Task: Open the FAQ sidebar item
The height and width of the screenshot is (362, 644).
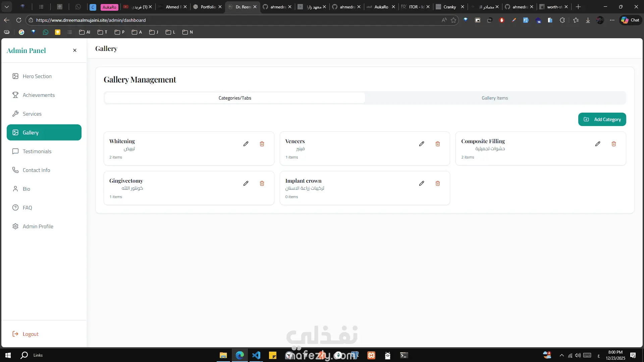Action: [27, 208]
